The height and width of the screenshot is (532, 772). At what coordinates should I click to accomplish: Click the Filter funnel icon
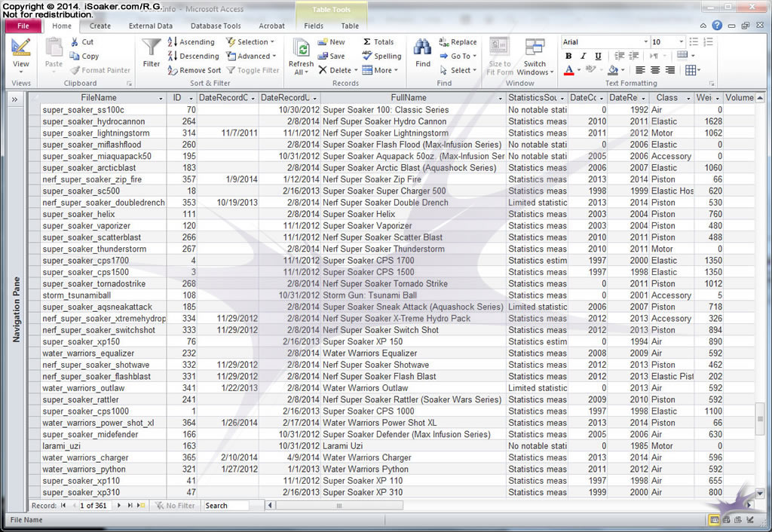pos(151,47)
